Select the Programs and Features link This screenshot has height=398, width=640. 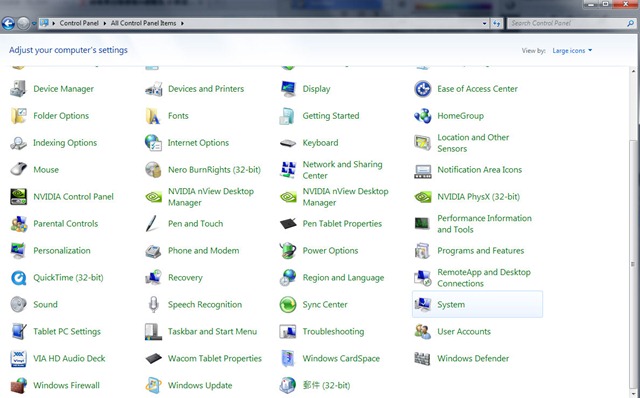tap(480, 250)
